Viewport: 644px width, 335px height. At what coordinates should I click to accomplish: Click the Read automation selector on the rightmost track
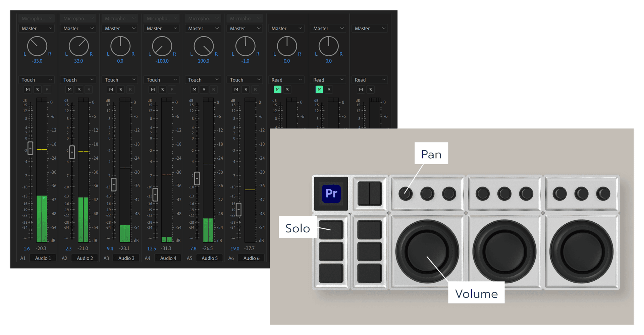tap(369, 79)
